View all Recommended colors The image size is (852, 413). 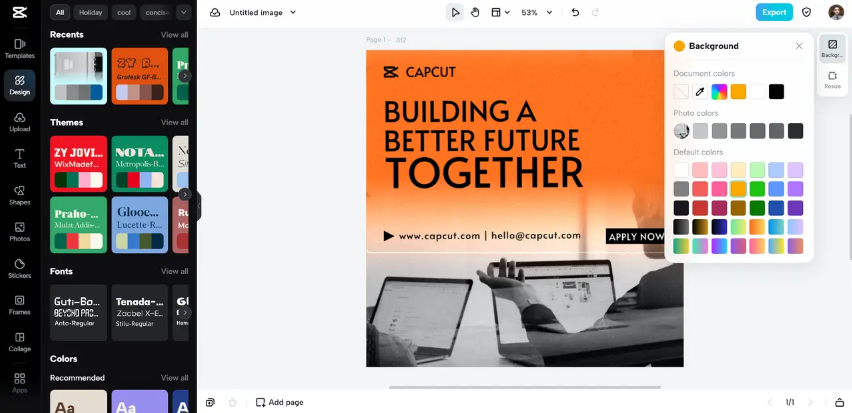point(174,378)
